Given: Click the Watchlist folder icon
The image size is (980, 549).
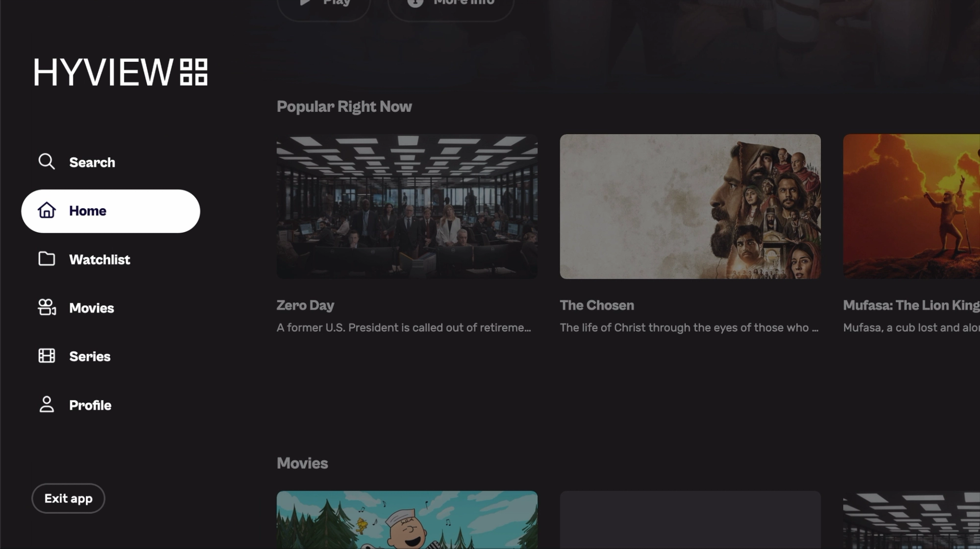Looking at the screenshot, I should 46,259.
